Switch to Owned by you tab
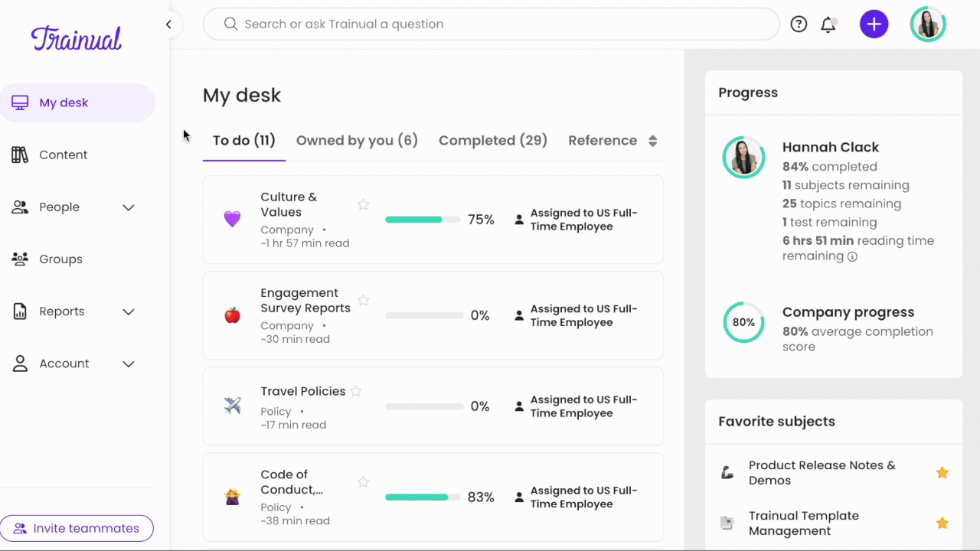 357,141
